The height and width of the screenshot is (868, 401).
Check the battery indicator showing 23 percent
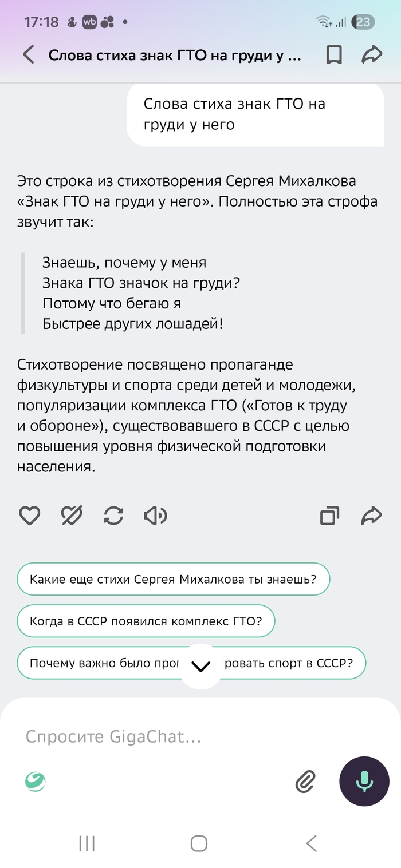click(363, 22)
